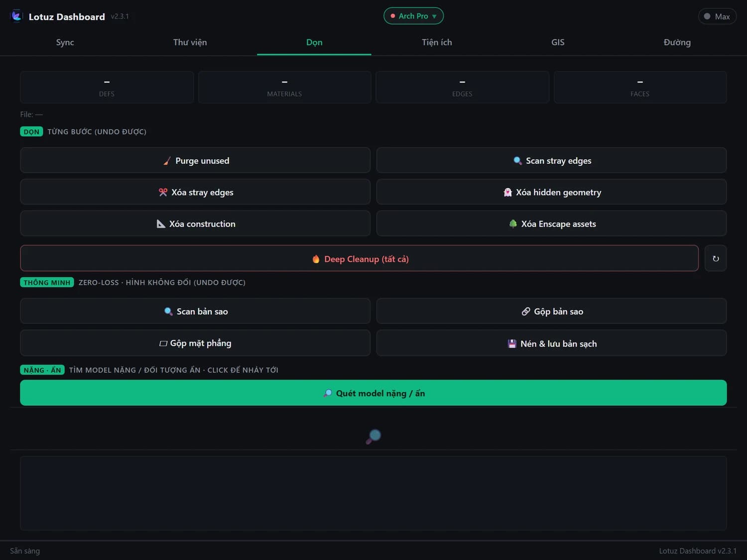Click the FACES stat card
The width and height of the screenshot is (747, 560).
640,87
